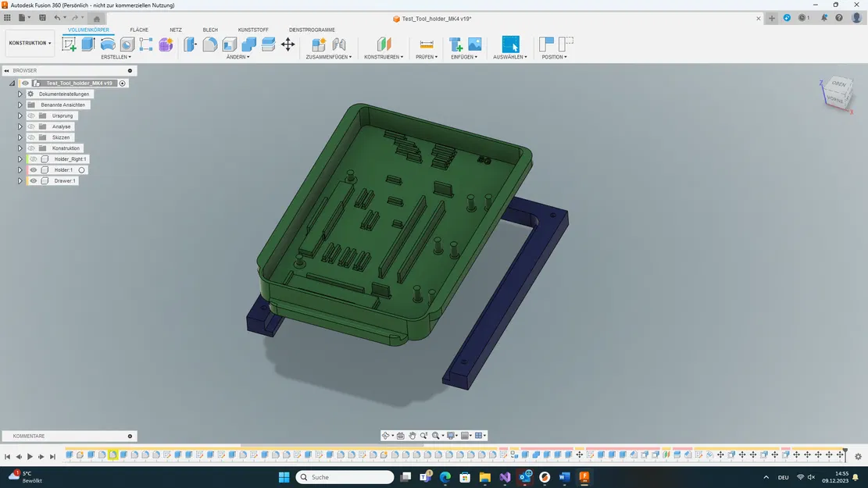Image resolution: width=868 pixels, height=488 pixels.
Task: Select the Hole tool
Action: [127, 45]
